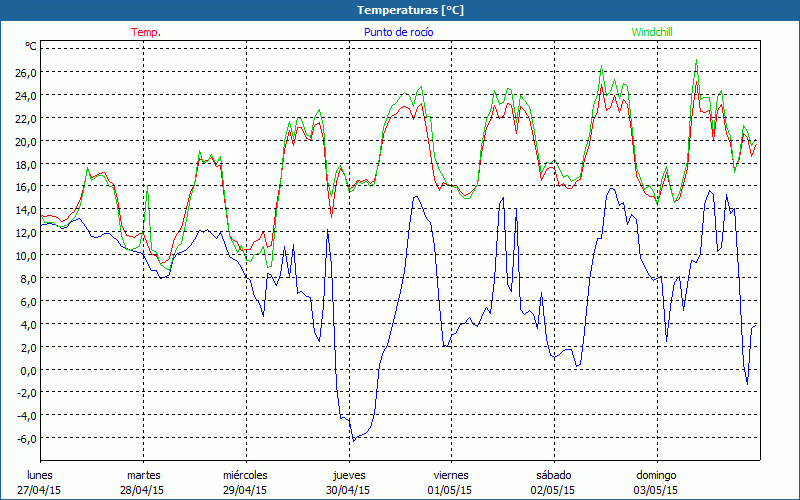Select the sábado day label
Viewport: 800px width, 500px height.
[x=553, y=475]
